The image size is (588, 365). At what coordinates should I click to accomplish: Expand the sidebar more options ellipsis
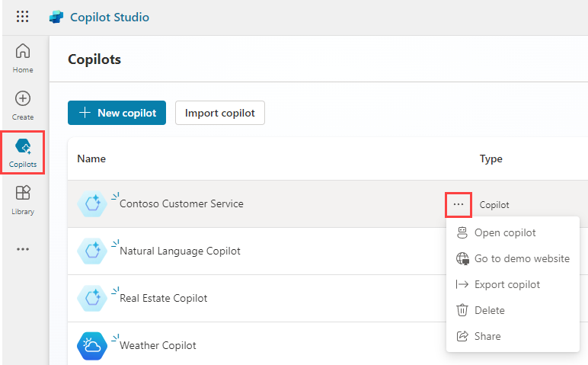tap(23, 249)
